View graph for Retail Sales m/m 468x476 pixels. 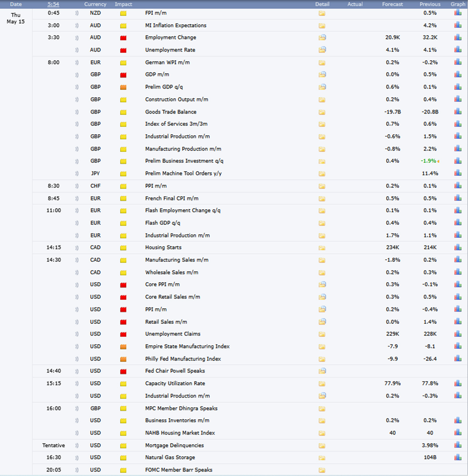458,322
